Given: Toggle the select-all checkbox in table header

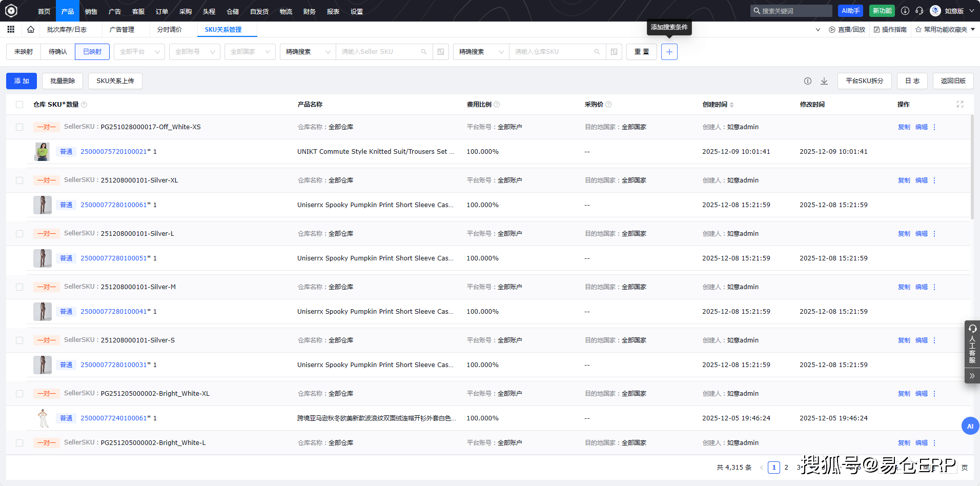Looking at the screenshot, I should tap(19, 105).
